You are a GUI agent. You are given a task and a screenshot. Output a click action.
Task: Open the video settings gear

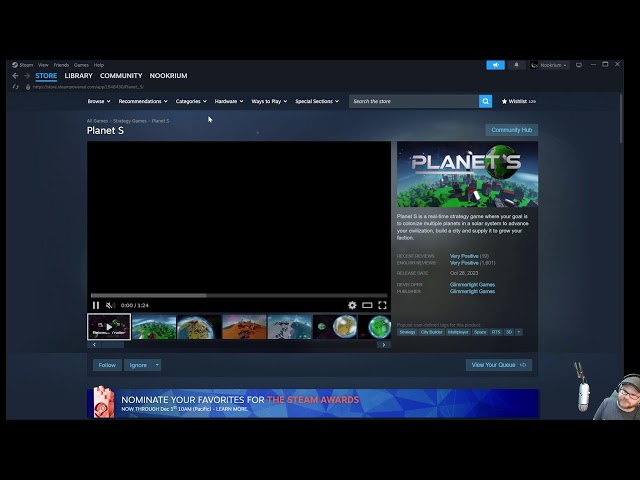click(x=352, y=305)
